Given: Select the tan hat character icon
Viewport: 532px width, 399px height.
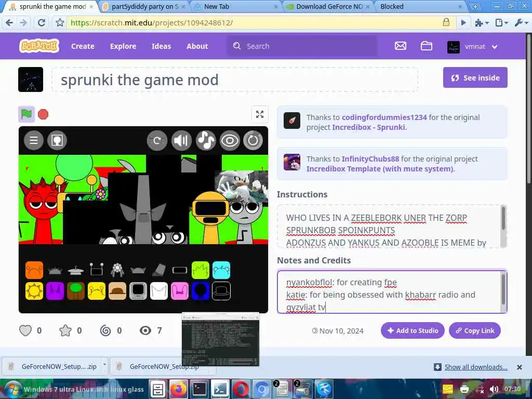Looking at the screenshot, I should [117, 291].
